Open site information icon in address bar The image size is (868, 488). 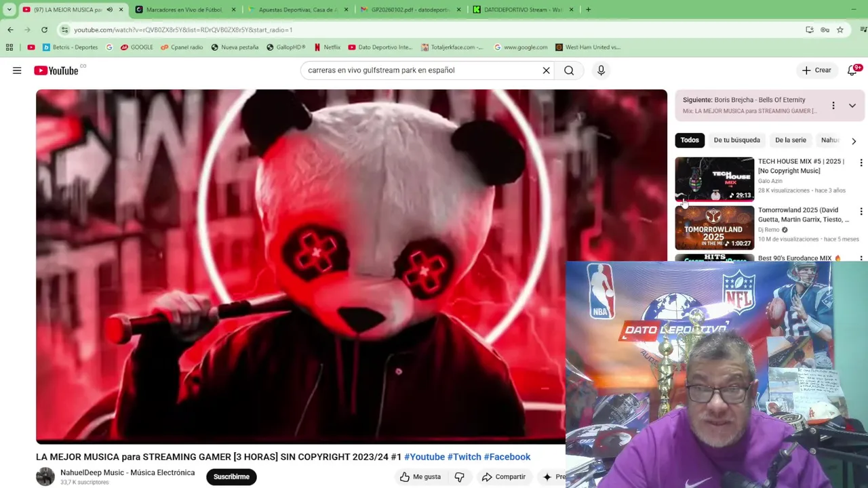tap(64, 30)
